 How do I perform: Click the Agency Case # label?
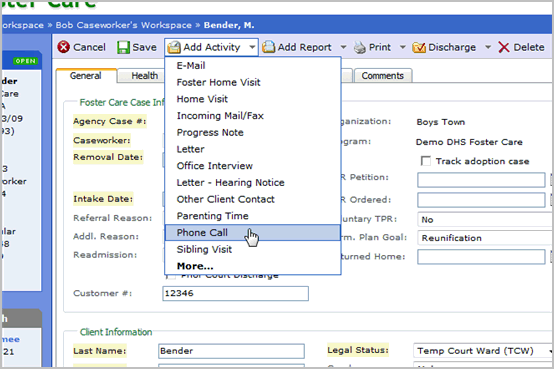[x=110, y=121]
